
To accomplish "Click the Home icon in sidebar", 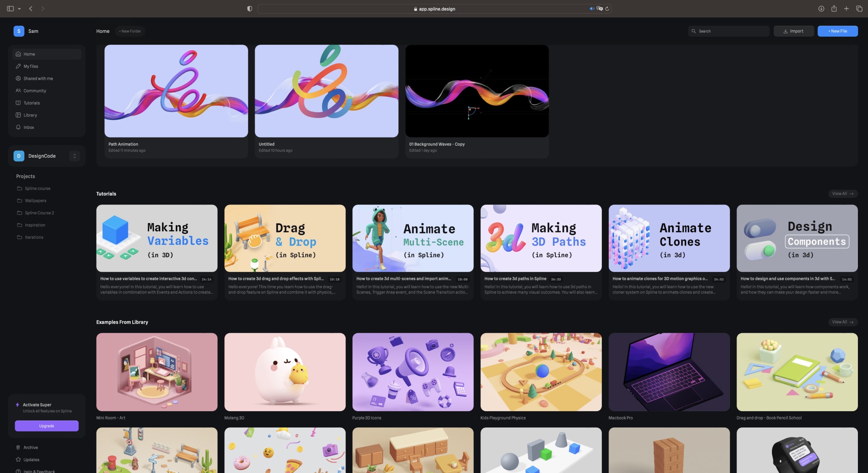I will tap(18, 54).
